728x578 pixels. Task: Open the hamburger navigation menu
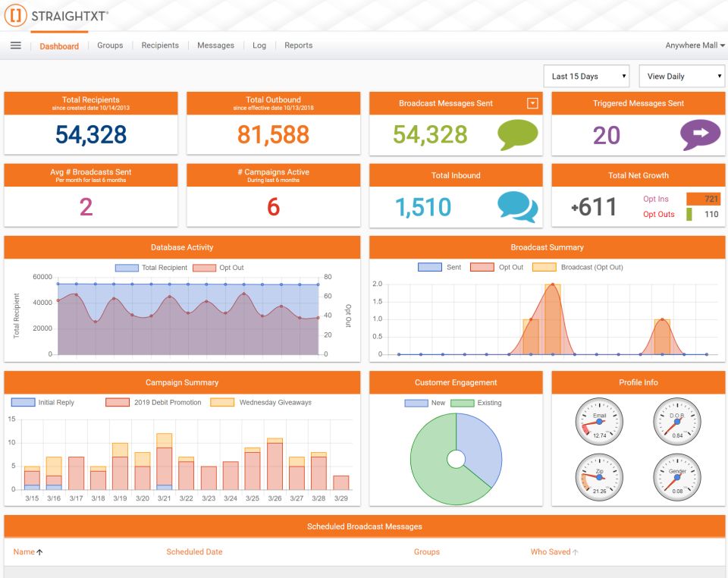(15, 45)
